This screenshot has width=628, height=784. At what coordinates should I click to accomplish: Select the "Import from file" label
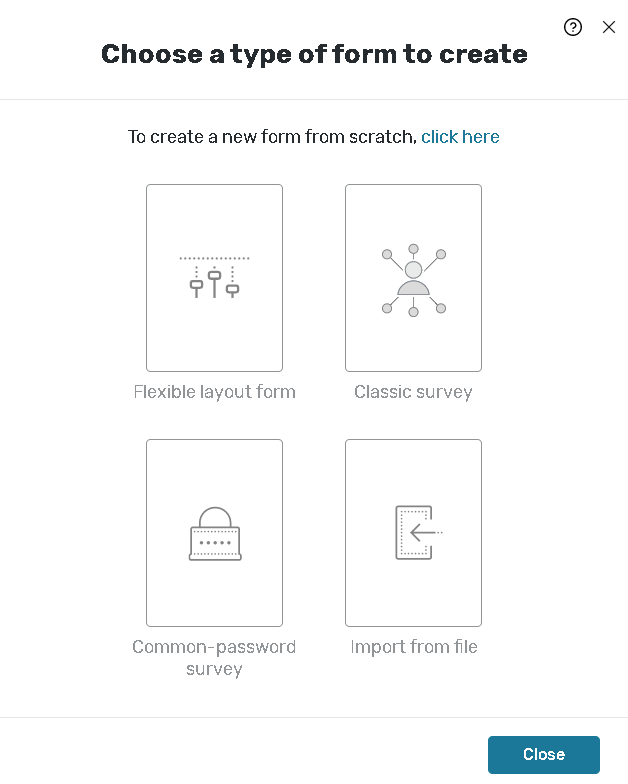click(x=414, y=647)
